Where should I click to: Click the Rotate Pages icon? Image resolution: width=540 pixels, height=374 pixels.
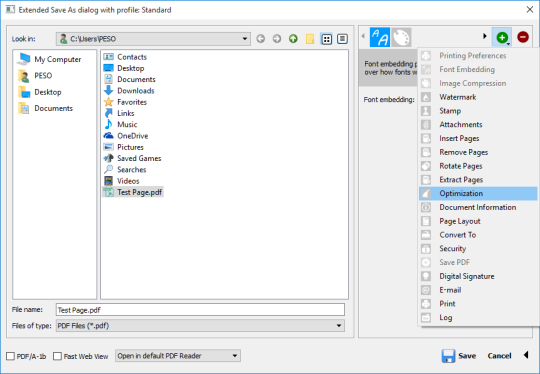[426, 166]
